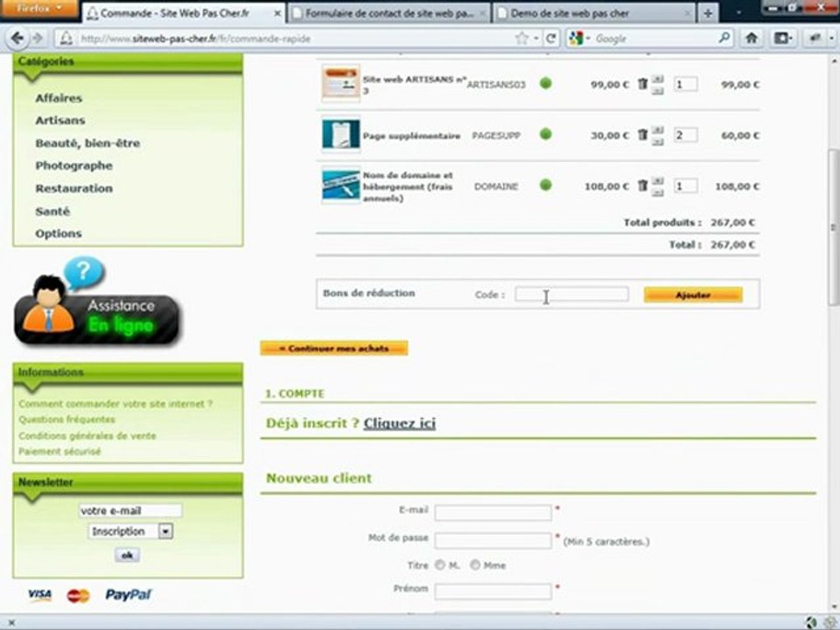Delete Site web ARTISANS item trash icon
Viewport: 840px width, 630px height.
pos(642,84)
